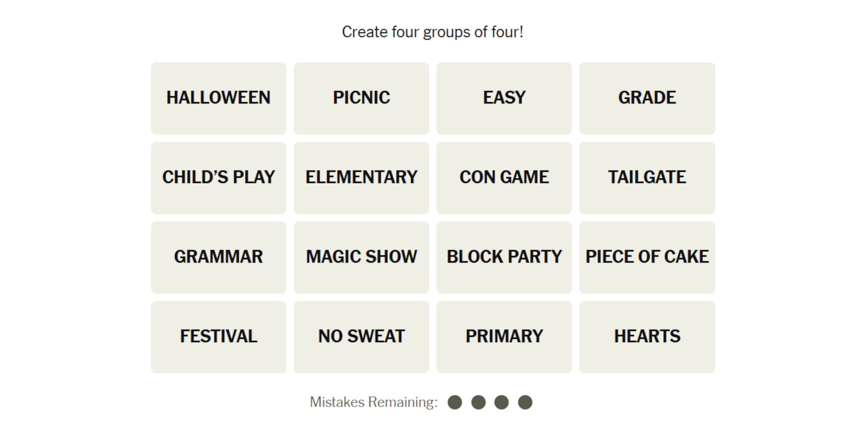The width and height of the screenshot is (868, 434).
Task: Select the HALLOWEEN tile
Action: (x=219, y=98)
